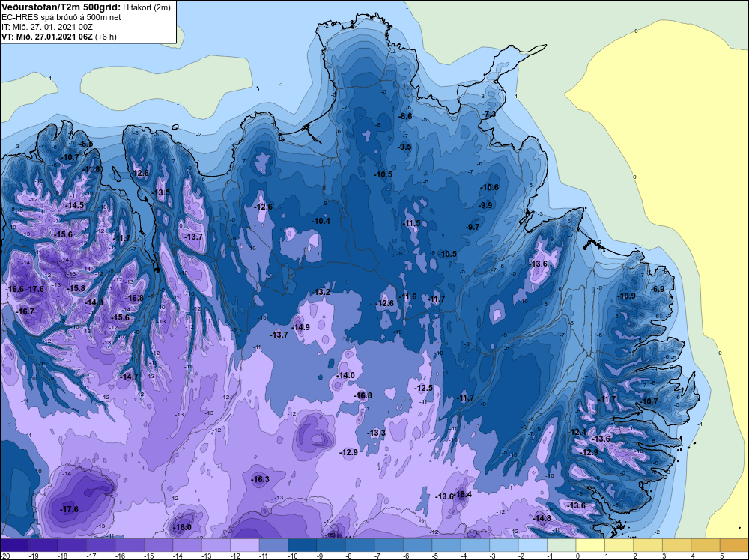
Task: Select legend swatch between -18 and -17
Action: pyautogui.click(x=72, y=545)
